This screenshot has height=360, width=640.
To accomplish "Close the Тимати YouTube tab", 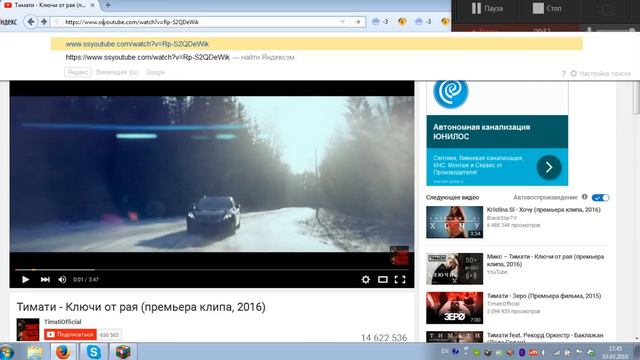I will click(93, 5).
